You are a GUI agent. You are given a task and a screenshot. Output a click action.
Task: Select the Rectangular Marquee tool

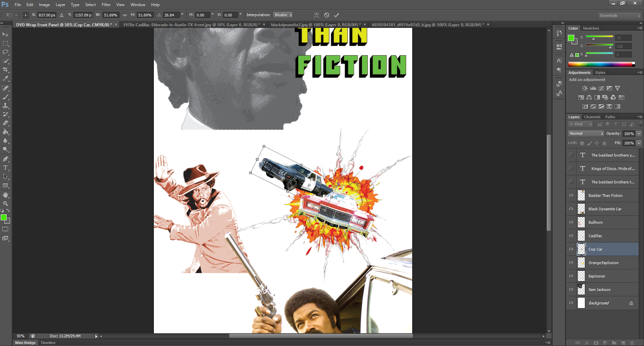[6, 43]
